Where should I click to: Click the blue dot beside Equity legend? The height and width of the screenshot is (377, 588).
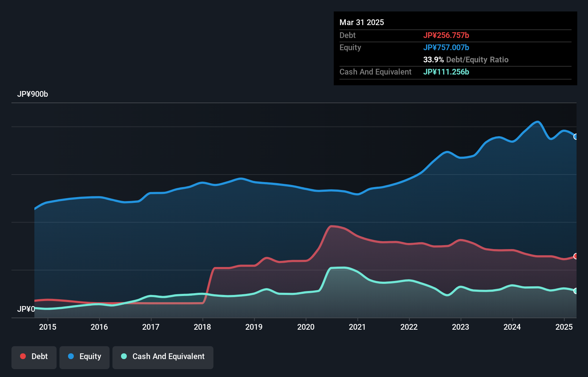click(71, 356)
